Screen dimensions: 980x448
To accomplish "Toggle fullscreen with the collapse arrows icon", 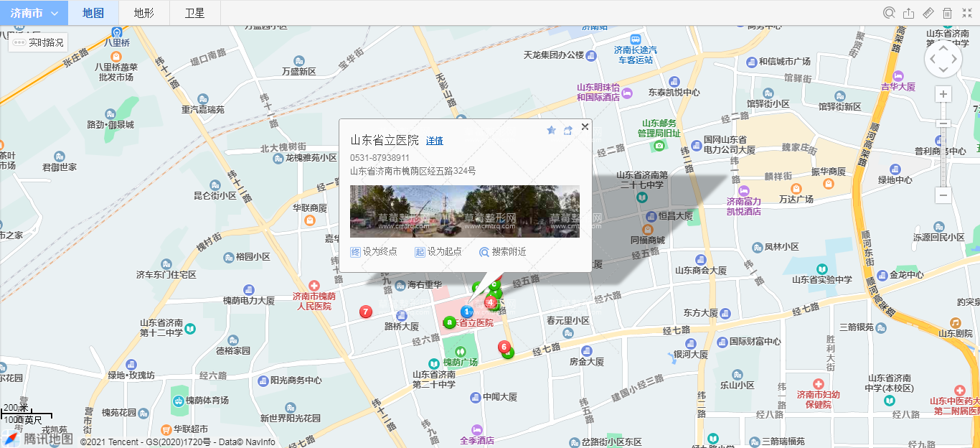I will (966, 13).
